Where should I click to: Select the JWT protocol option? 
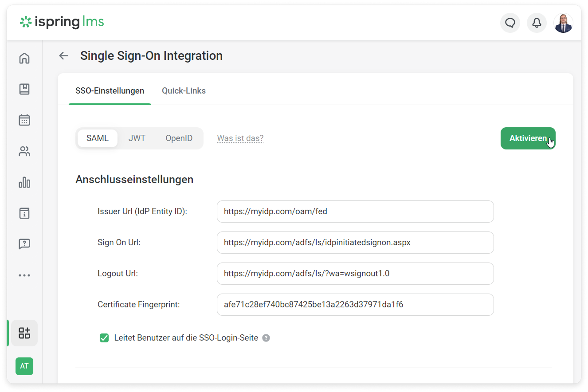(x=137, y=138)
